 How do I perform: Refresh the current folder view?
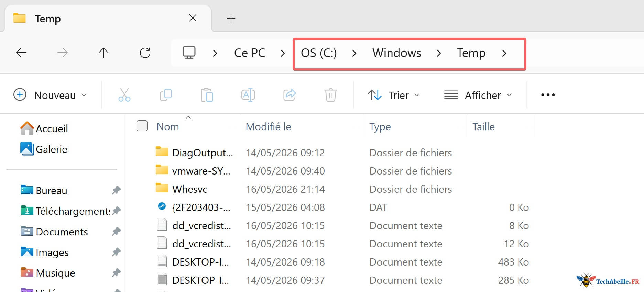pos(145,53)
